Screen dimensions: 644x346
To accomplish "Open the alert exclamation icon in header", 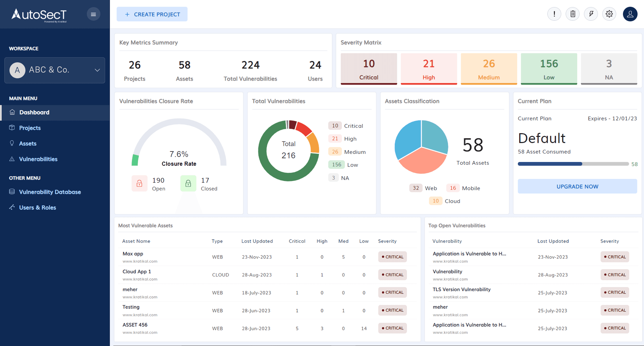I will point(554,14).
